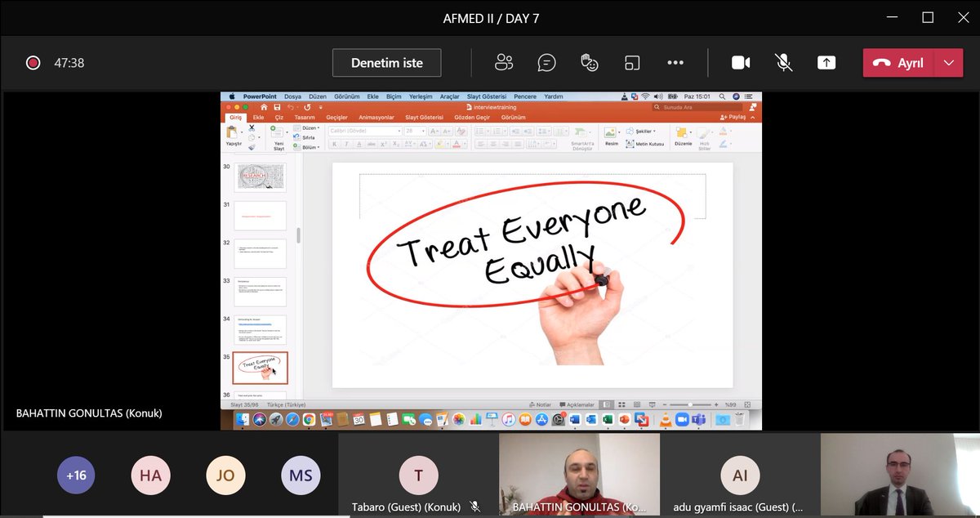The height and width of the screenshot is (518, 980).
Task: Insert a Metin Kutusu text box
Action: pos(645,144)
